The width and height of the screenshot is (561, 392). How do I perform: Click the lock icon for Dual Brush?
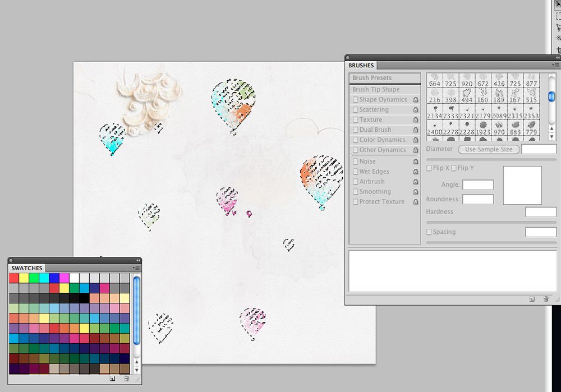(416, 130)
